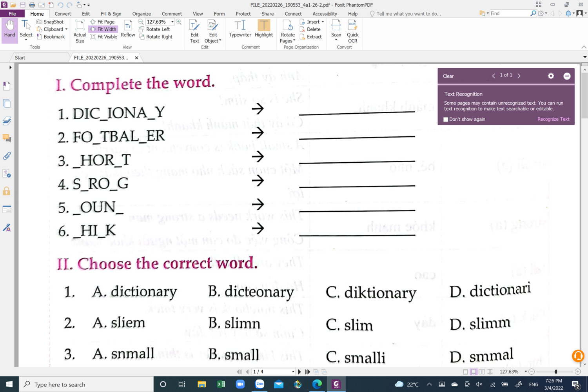Open the Organize ribbon tab

142,14
